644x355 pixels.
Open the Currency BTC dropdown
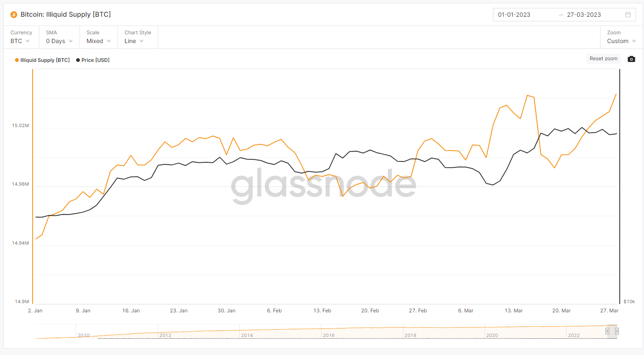(20, 41)
